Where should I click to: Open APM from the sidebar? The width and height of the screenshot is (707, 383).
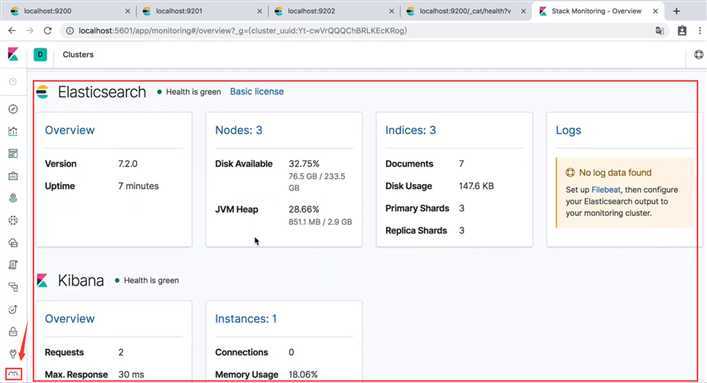pos(13,287)
